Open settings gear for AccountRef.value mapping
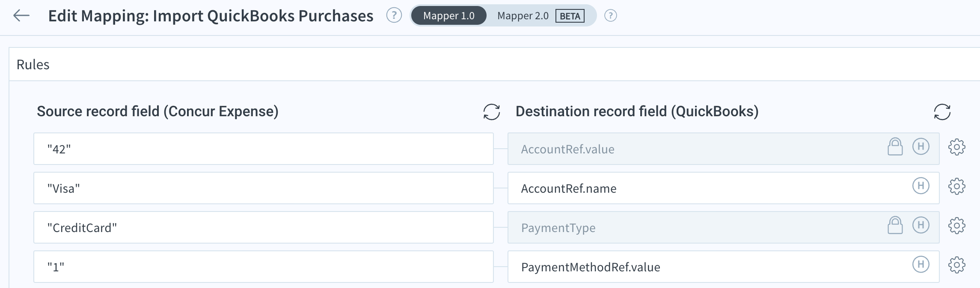This screenshot has width=980, height=288. (956, 147)
